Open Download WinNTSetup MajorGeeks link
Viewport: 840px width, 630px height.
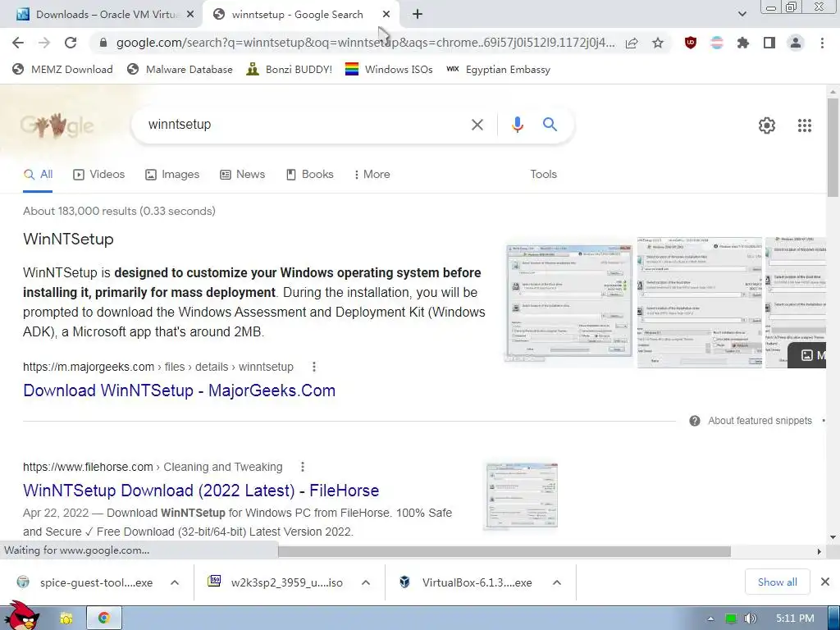180,390
